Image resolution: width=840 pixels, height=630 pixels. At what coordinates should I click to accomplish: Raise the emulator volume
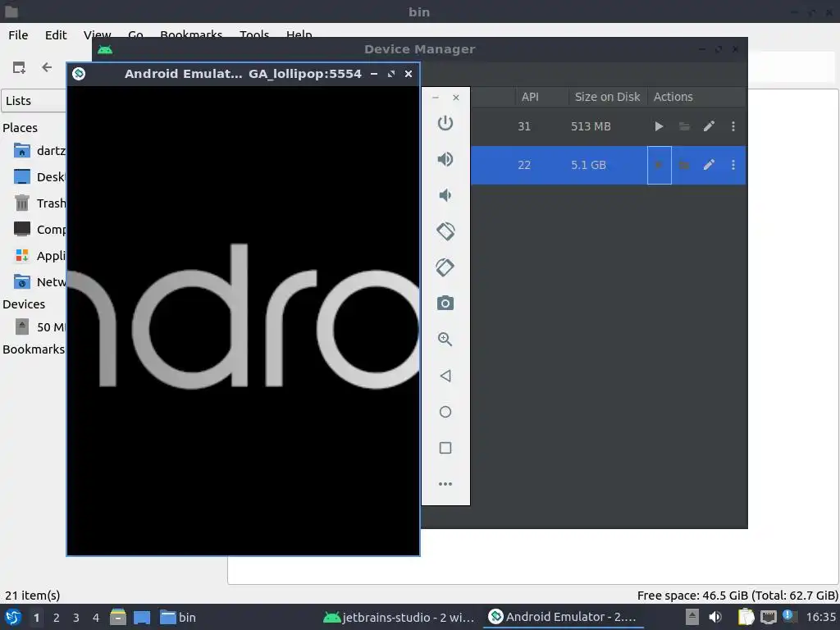445,159
